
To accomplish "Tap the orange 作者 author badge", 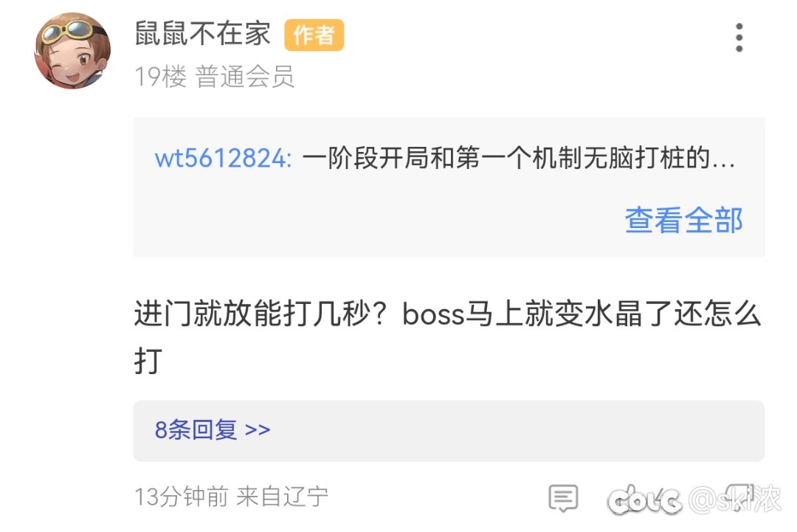I will (x=314, y=35).
